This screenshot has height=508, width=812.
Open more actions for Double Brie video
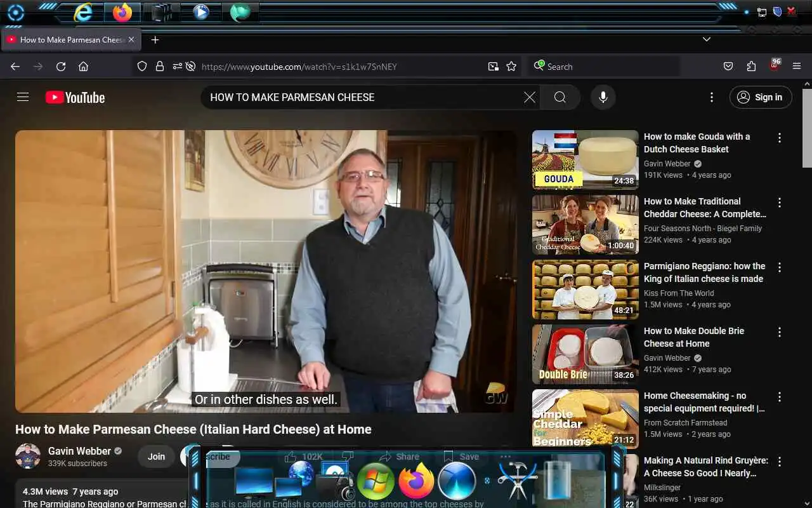tap(780, 332)
